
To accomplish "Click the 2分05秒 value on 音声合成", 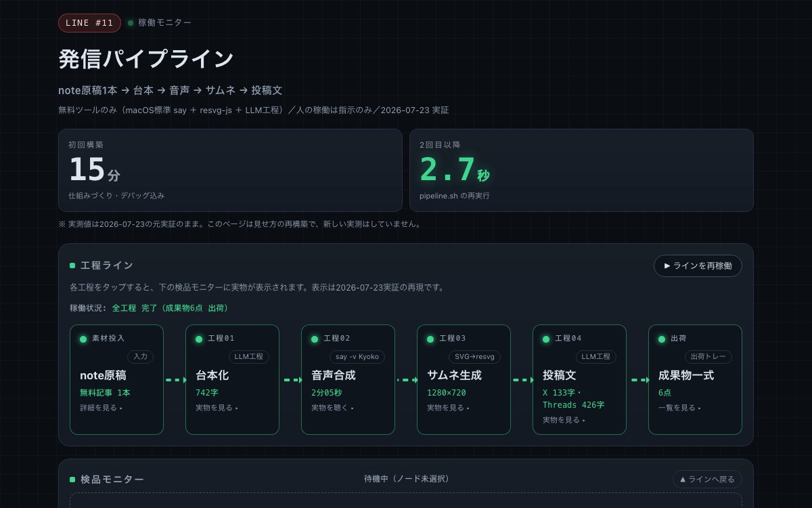I will [x=327, y=392].
